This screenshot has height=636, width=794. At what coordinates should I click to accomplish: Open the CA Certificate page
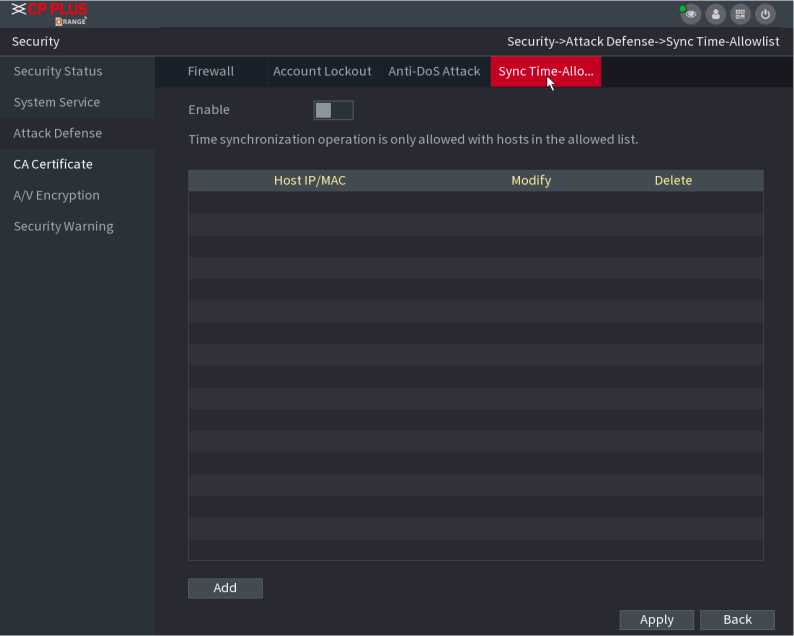click(53, 165)
